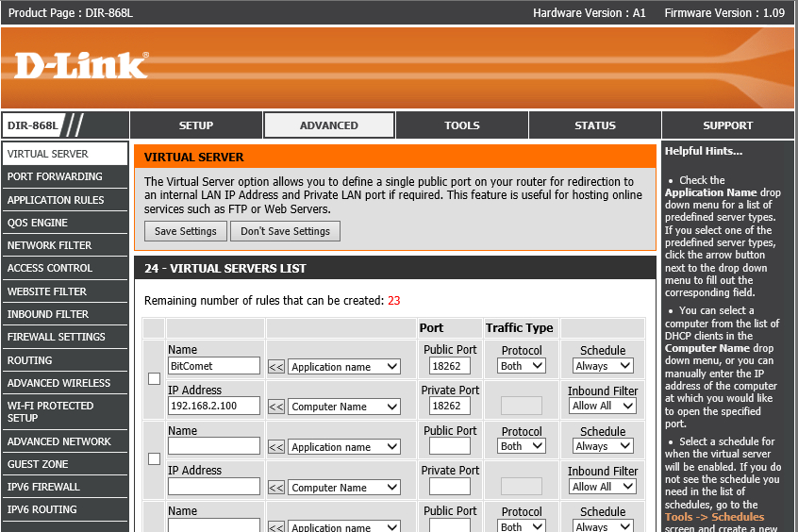
Task: Open APPLICATION RULES page
Action: (65, 200)
